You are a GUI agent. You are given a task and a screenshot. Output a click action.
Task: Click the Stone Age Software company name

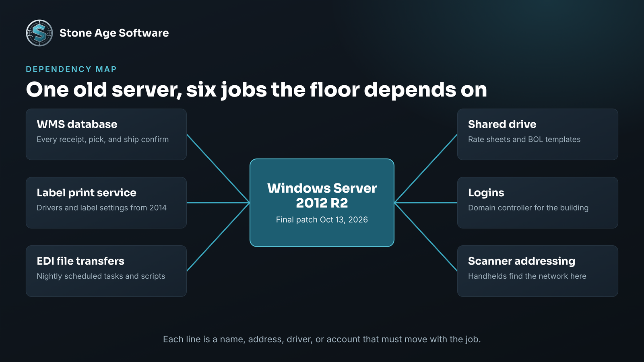114,33
